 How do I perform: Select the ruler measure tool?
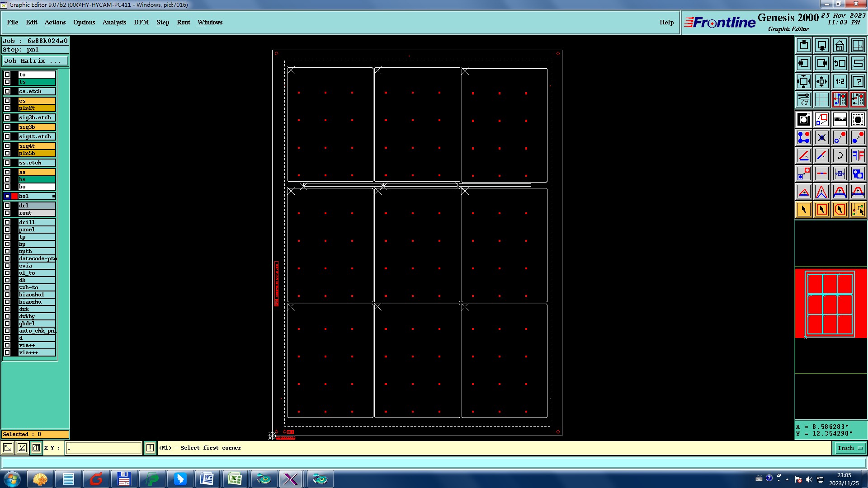840,119
